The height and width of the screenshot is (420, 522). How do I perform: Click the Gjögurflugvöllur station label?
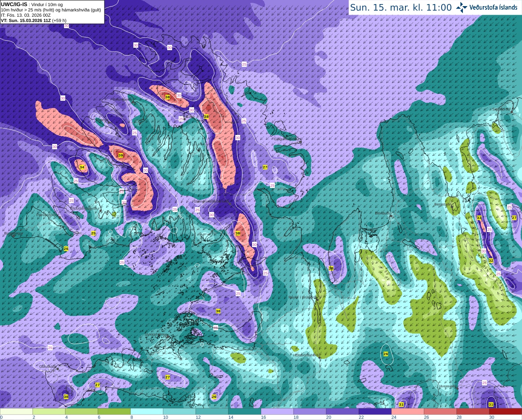[x=288, y=139]
